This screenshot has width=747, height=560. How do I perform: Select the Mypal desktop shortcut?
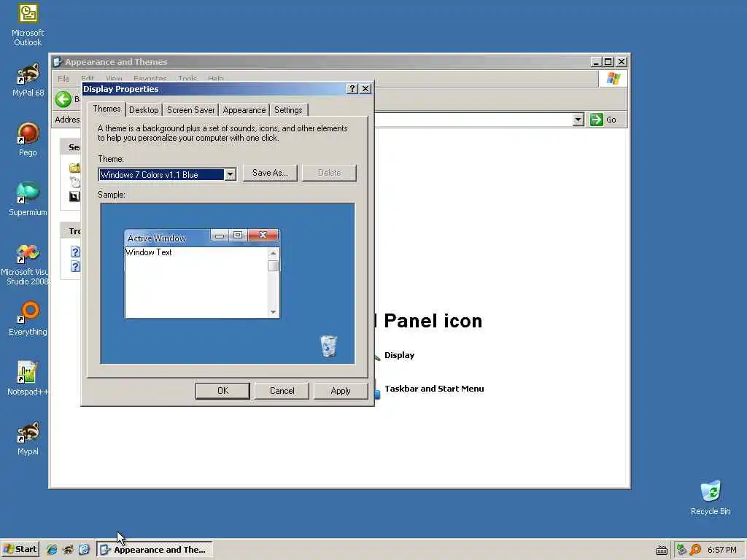tap(28, 438)
